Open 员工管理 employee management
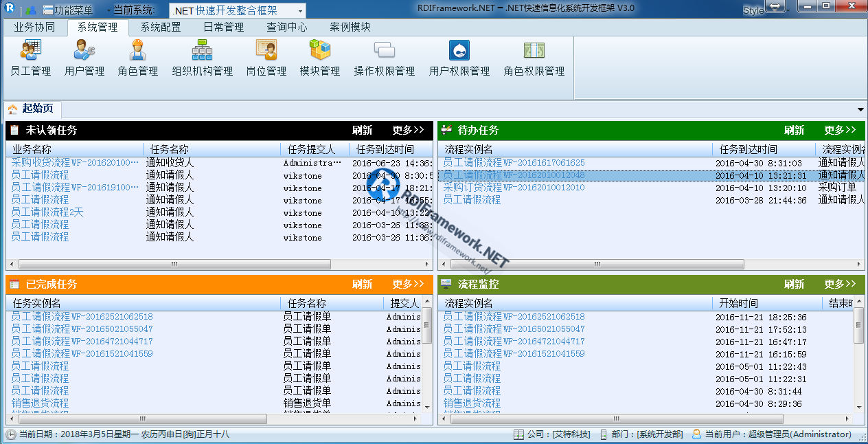The width and height of the screenshot is (868, 444). coord(30,58)
